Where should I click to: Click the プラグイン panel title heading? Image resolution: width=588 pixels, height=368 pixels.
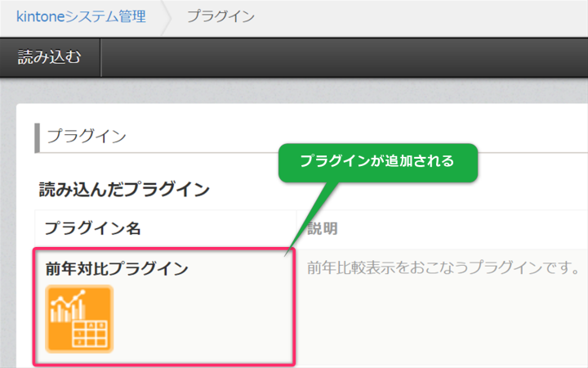pyautogui.click(x=86, y=137)
